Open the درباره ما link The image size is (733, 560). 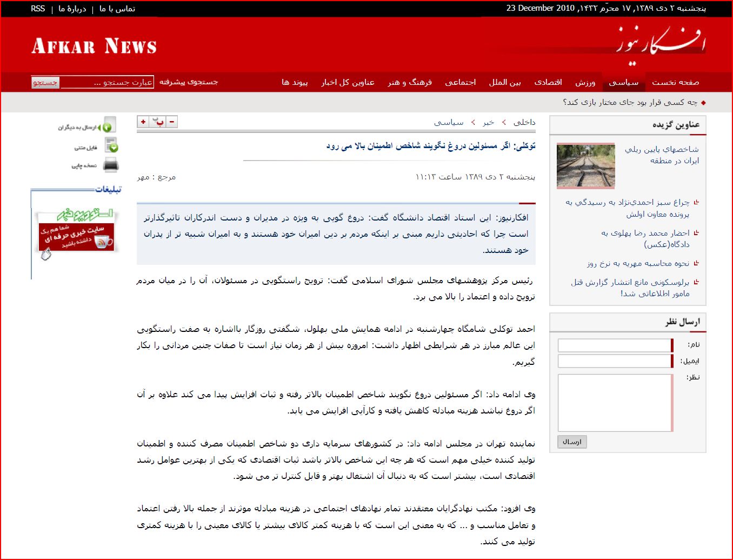(x=72, y=9)
